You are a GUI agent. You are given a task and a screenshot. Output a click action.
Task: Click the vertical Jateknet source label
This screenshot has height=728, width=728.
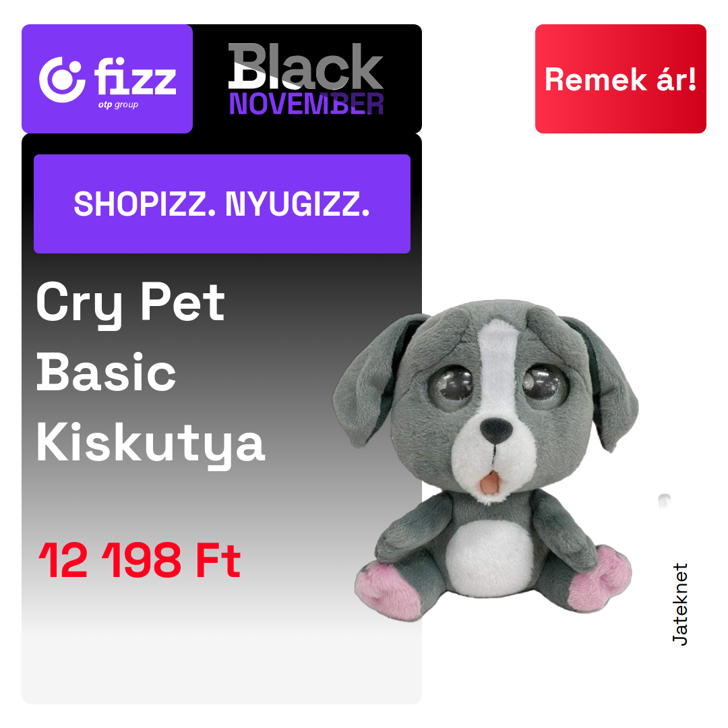[x=679, y=604]
